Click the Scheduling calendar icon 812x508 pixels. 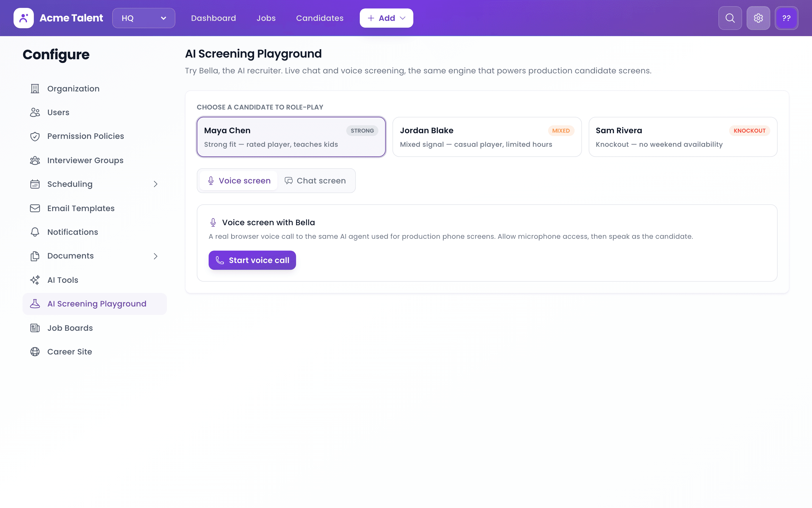click(35, 184)
